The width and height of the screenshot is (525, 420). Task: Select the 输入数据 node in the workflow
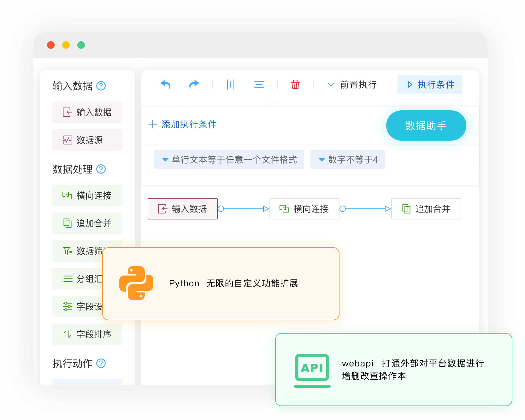pos(182,208)
